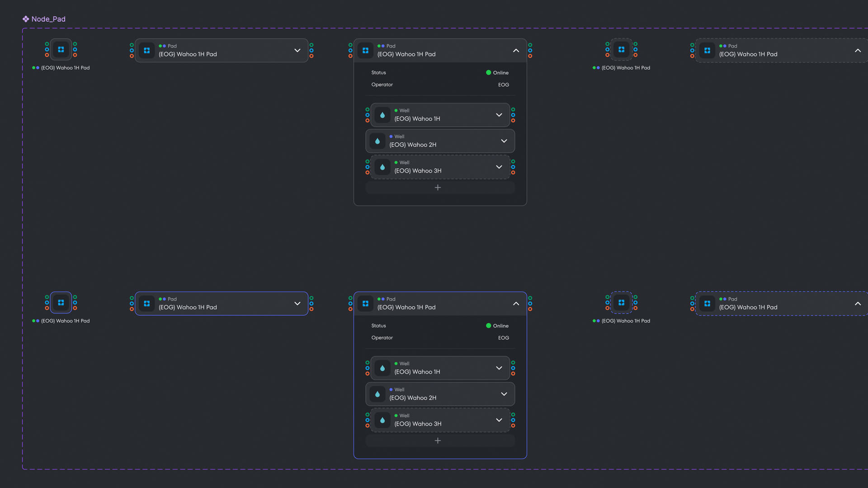The width and height of the screenshot is (868, 488).
Task: Click the pad icon in bottom collapsed selected card
Action: pos(147,304)
